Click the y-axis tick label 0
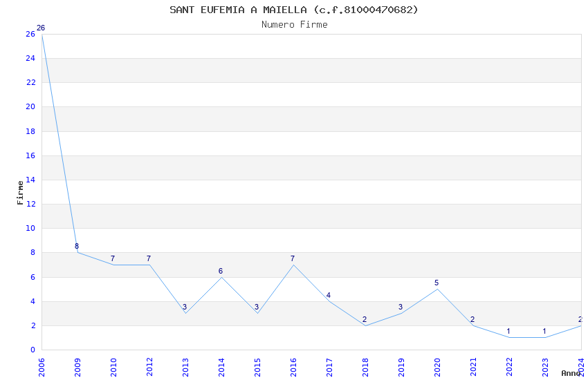The height and width of the screenshot is (380, 588). coord(33,350)
